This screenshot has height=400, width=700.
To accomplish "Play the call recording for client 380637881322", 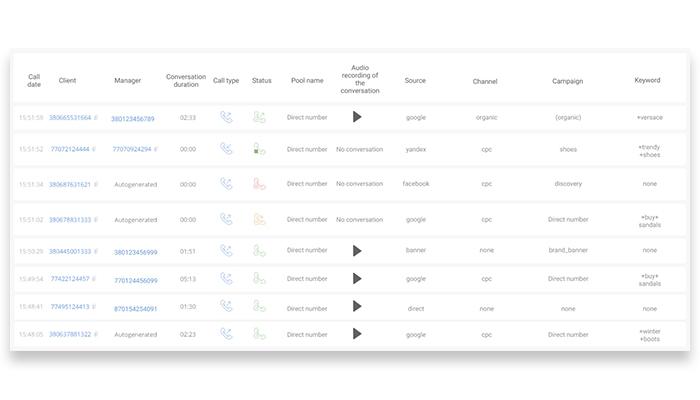I will [357, 334].
